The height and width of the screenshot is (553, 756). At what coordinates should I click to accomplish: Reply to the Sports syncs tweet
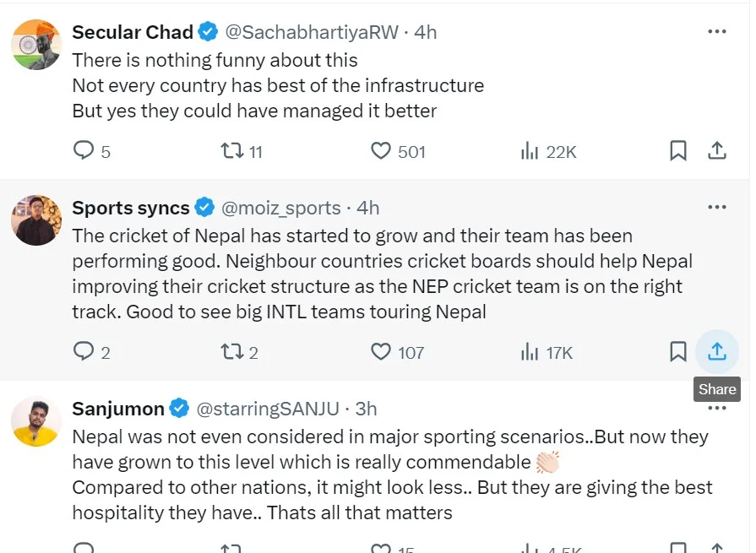[84, 351]
